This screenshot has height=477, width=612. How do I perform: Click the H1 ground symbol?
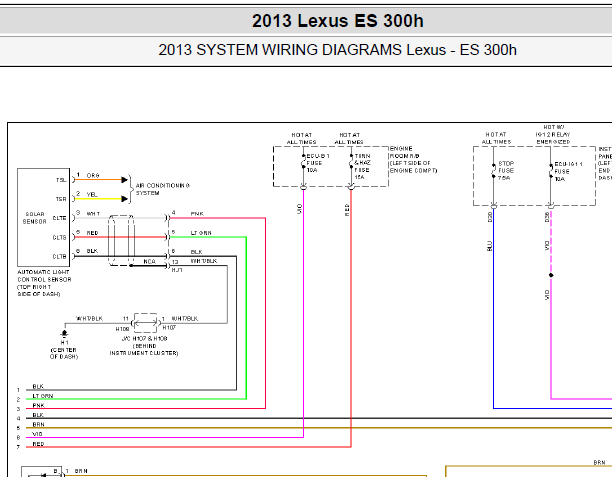[x=64, y=333]
